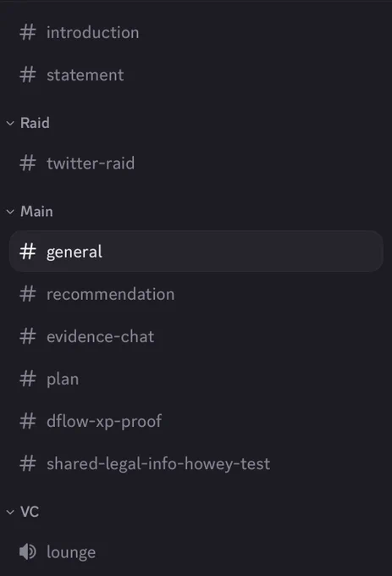Viewport: 392px width, 576px height.
Task: Click the hash icon next to plan
Action: [x=28, y=379]
